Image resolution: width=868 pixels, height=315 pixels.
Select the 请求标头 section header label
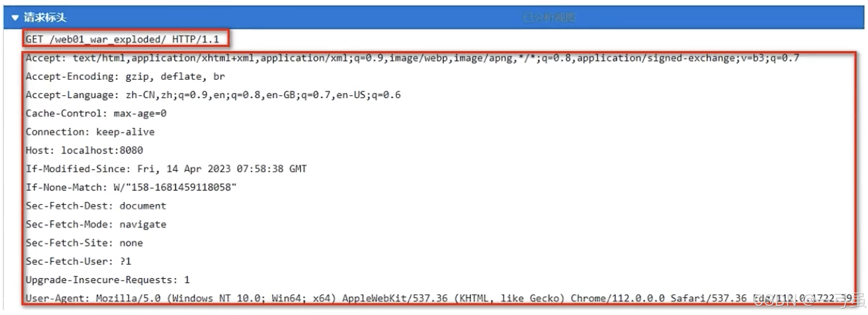pos(45,17)
